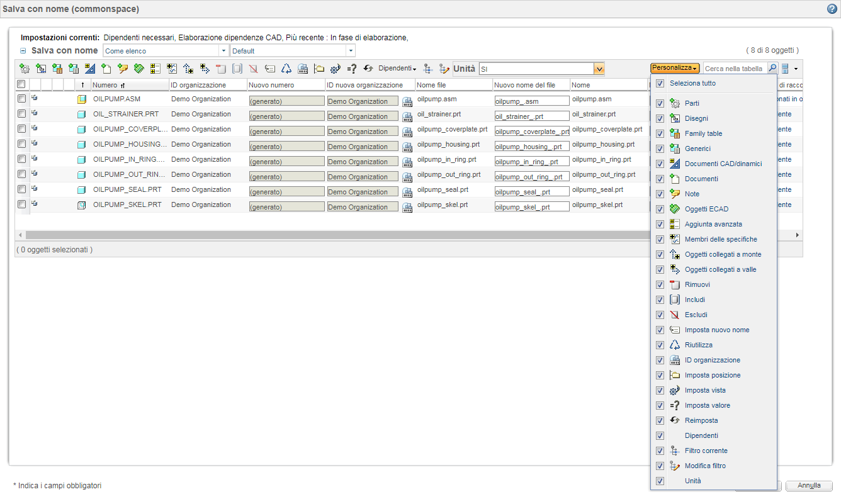
Task: Click the Membri delle specifiche toolbar icon
Action: point(172,69)
